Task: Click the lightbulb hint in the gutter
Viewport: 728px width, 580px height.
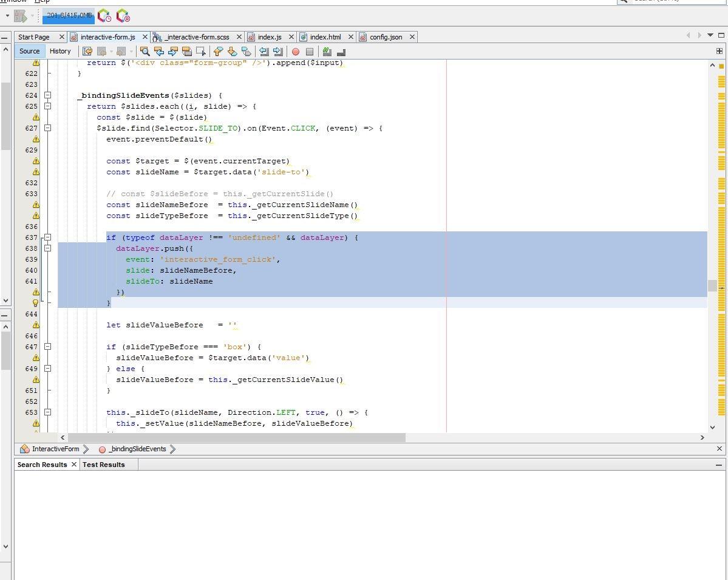Action: coord(36,303)
